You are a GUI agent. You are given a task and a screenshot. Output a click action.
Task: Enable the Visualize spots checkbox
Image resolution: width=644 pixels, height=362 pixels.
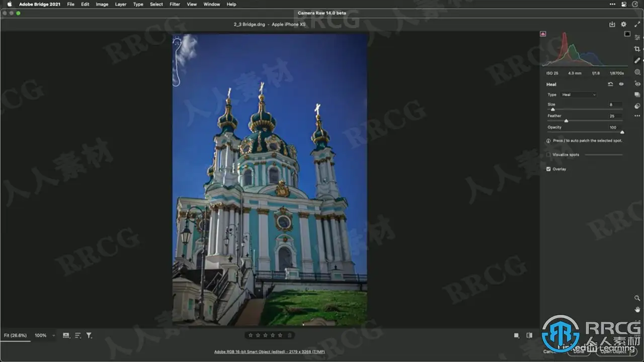[x=548, y=155]
